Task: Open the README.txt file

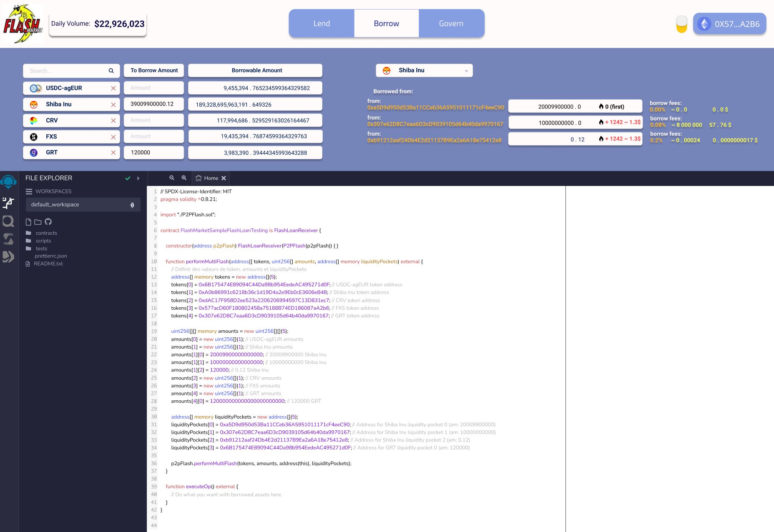Action: tap(44, 263)
